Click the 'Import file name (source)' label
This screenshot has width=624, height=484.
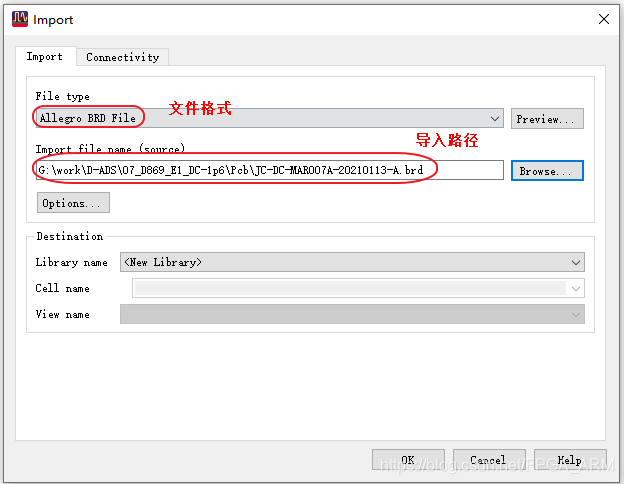(x=110, y=149)
